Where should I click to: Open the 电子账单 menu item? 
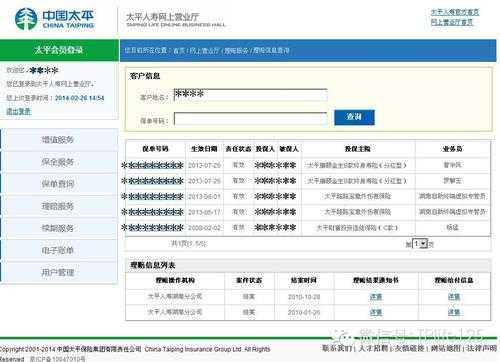[x=59, y=250]
